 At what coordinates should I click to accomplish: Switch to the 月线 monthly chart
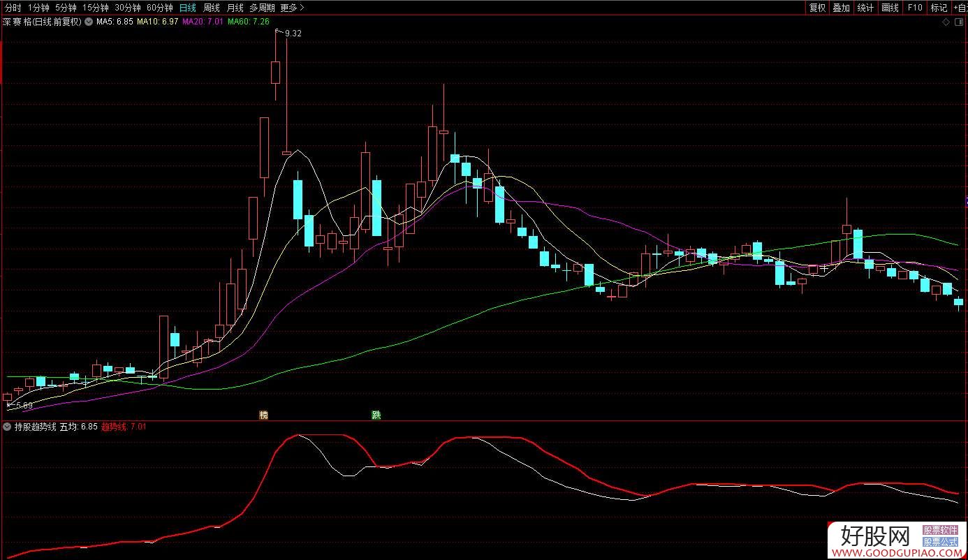tap(235, 8)
